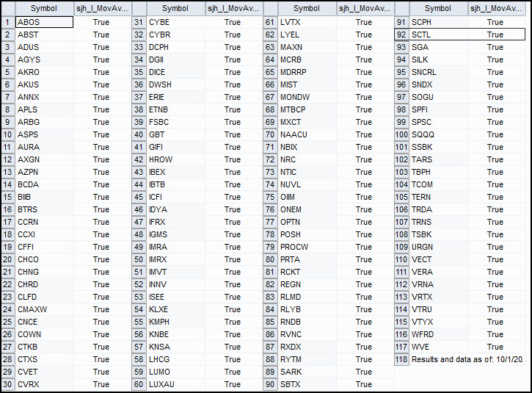Click the BIIB symbol cell
Image resolution: width=532 pixels, height=393 pixels.
coord(44,197)
